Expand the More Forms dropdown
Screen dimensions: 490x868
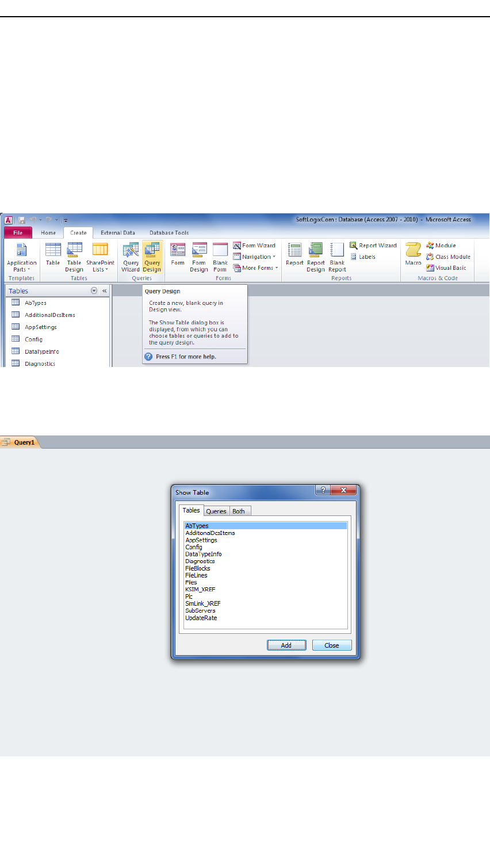click(255, 268)
